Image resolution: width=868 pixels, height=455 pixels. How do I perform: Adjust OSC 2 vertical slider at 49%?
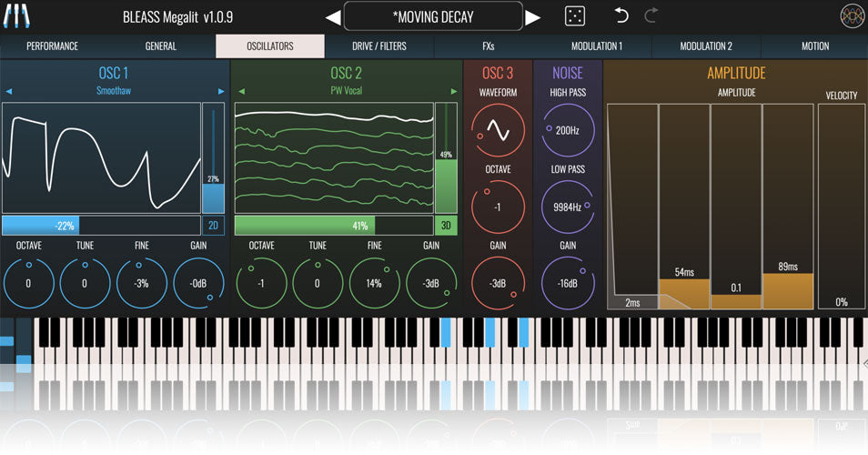446,157
